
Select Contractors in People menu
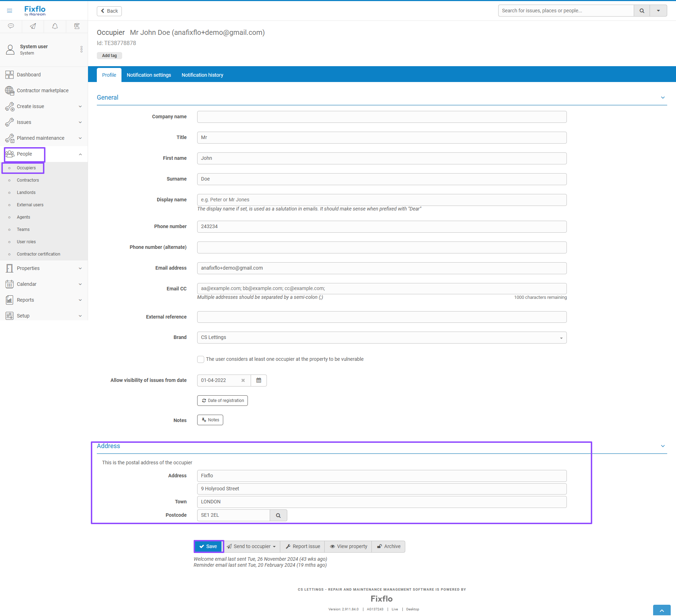(28, 180)
